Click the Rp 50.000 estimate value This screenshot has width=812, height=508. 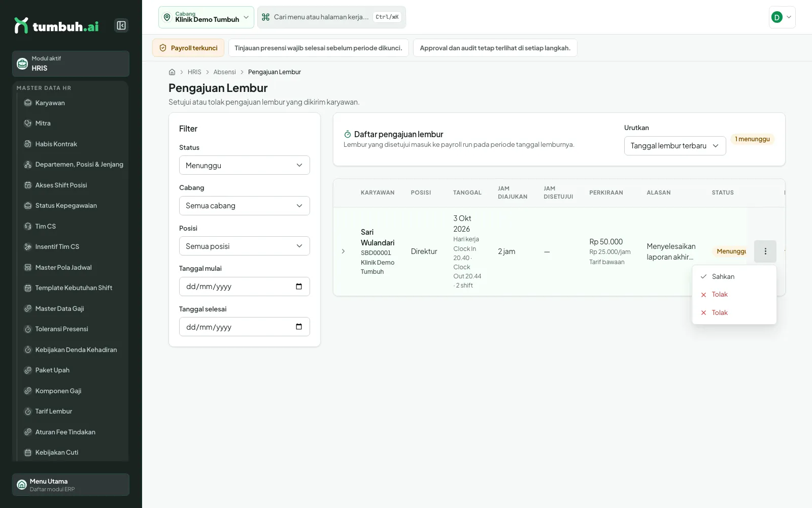coord(606,242)
